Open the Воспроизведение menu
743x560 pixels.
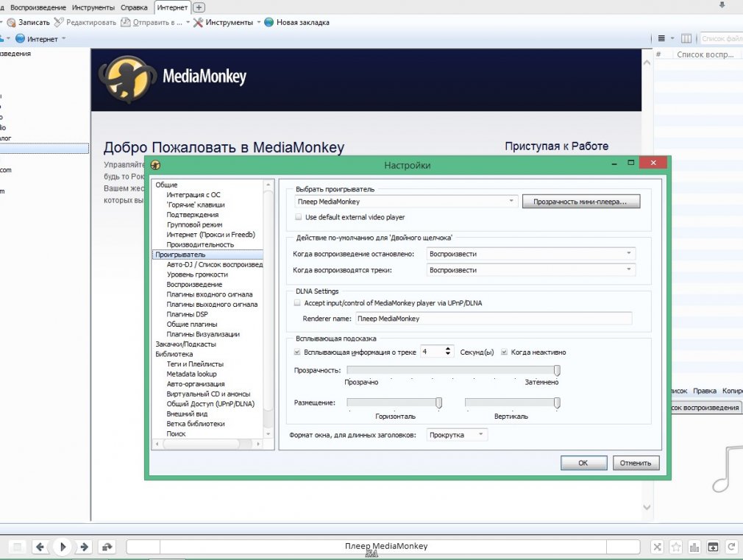point(38,7)
